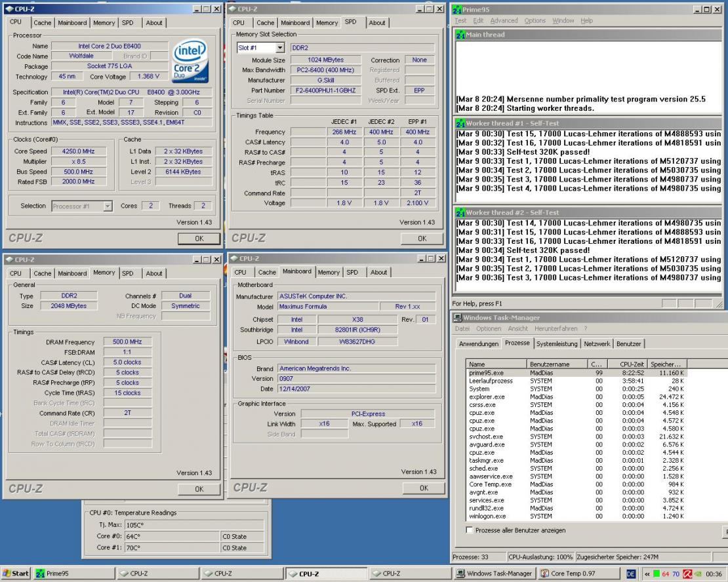Click the Prime95 title bar icon
728x582 pixels.
pyautogui.click(x=458, y=9)
